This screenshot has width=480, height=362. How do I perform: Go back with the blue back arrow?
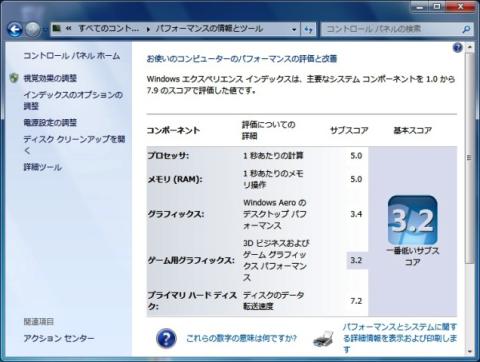(x=15, y=30)
